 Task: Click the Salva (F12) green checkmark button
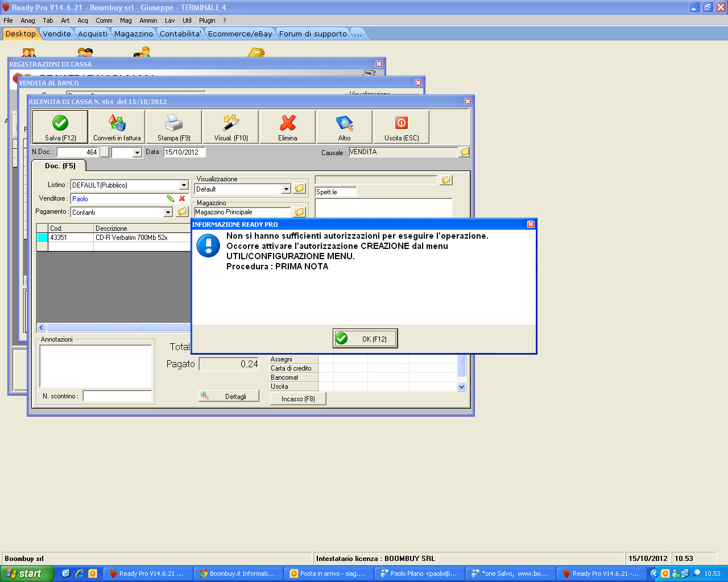tap(60, 126)
